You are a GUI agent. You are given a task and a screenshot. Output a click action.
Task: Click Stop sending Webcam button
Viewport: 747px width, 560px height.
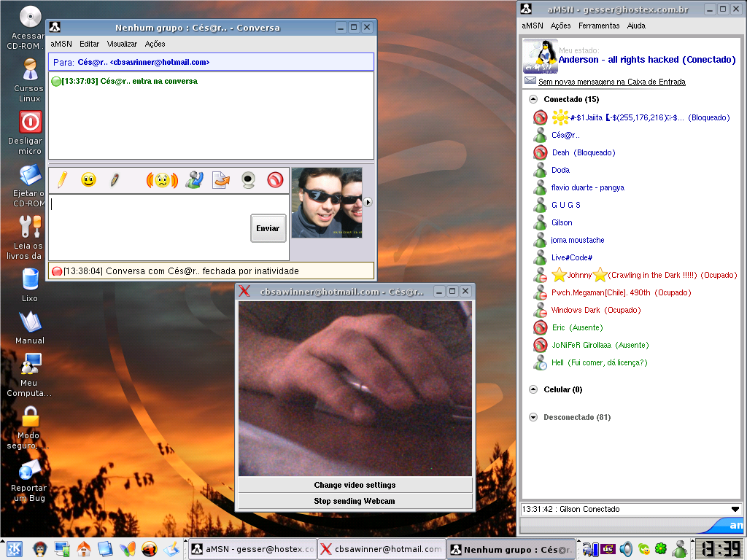pos(355,501)
